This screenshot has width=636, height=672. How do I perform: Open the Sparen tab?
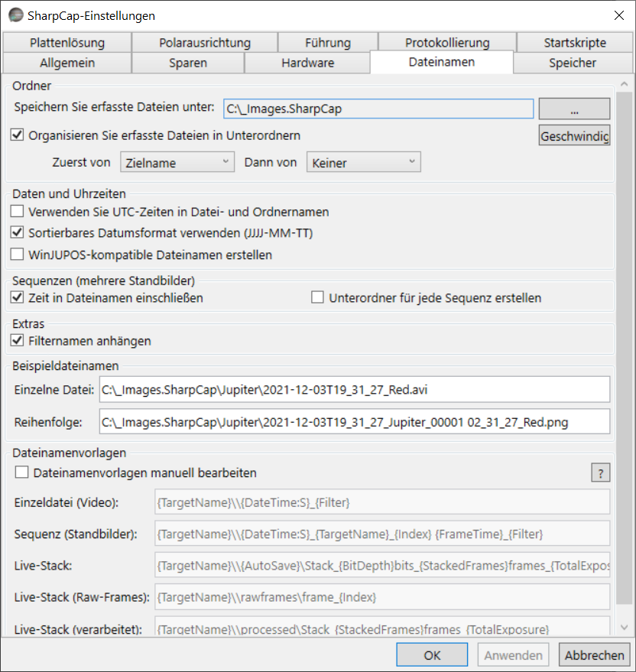coord(188,63)
